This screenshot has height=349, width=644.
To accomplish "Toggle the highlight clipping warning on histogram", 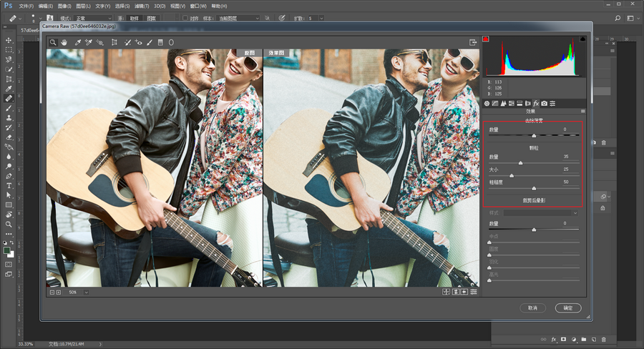I will click(583, 39).
